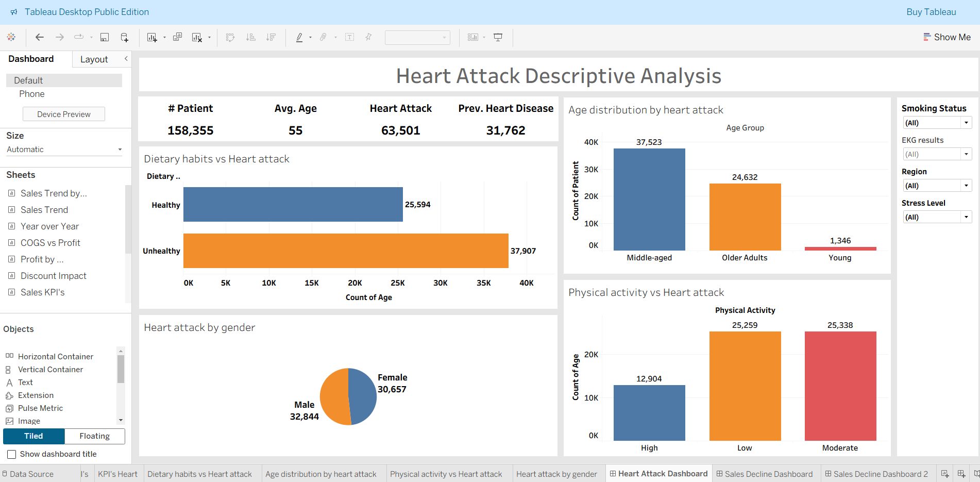Click the Group Members paperclip icon

click(323, 37)
